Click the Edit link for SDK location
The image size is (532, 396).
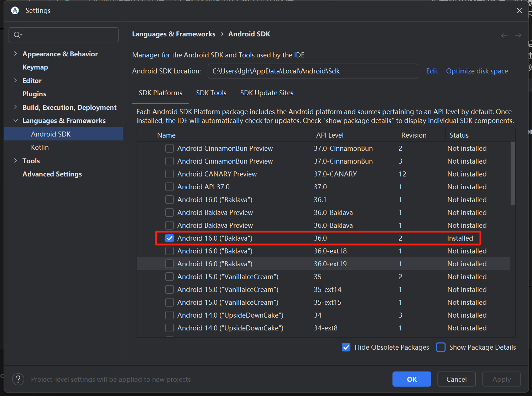432,71
